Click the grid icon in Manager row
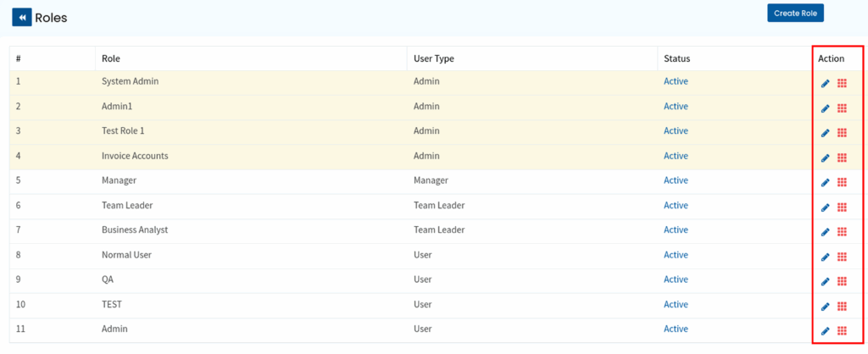 pos(842,182)
